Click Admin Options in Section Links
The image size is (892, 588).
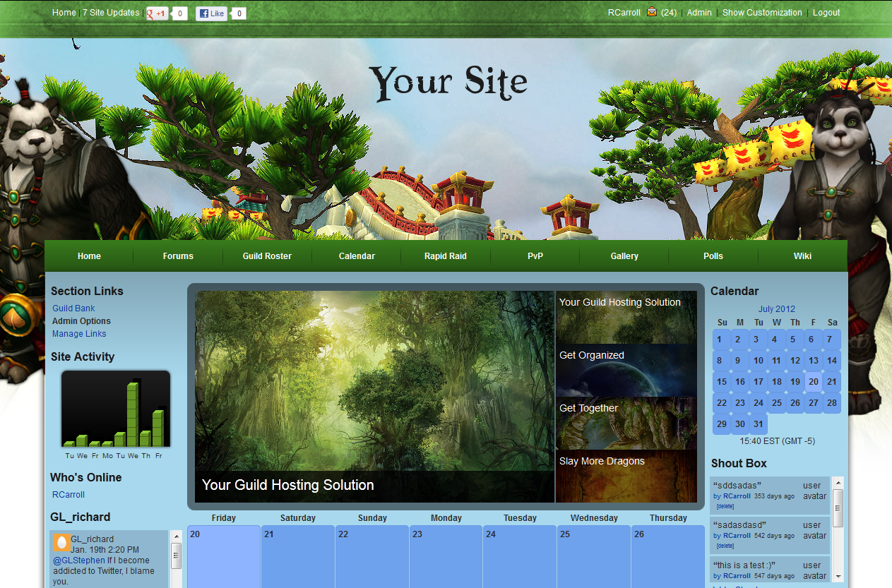point(81,321)
